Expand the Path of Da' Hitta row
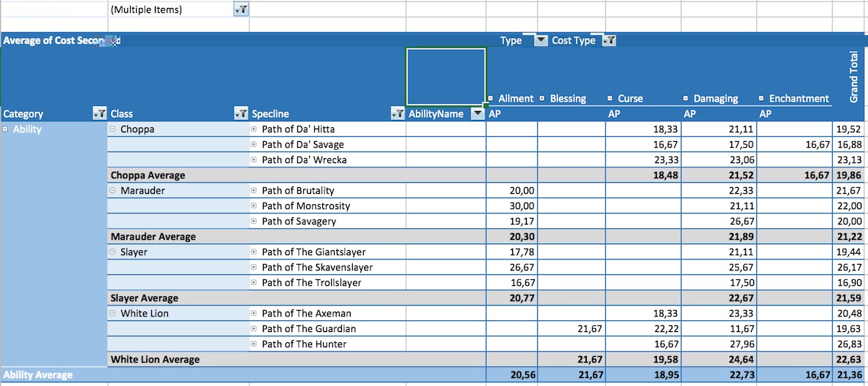Screen dimensions: 868x386 254,129
